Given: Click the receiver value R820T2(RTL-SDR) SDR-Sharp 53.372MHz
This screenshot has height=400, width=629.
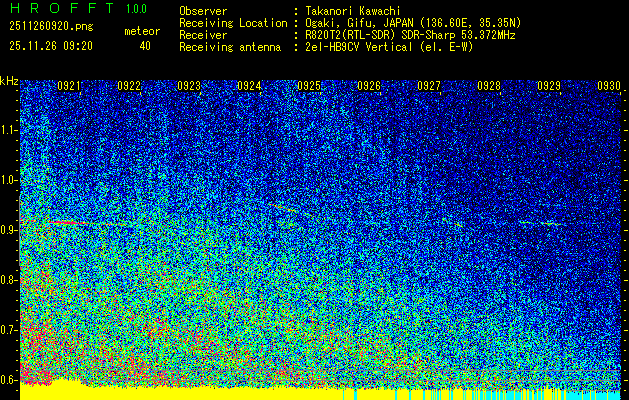Looking at the screenshot, I should tap(410, 35).
